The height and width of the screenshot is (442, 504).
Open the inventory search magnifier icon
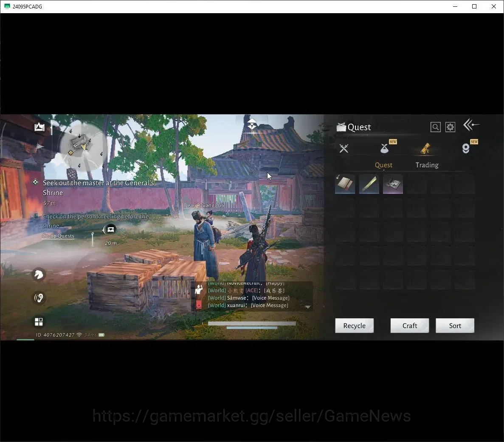[x=435, y=127]
